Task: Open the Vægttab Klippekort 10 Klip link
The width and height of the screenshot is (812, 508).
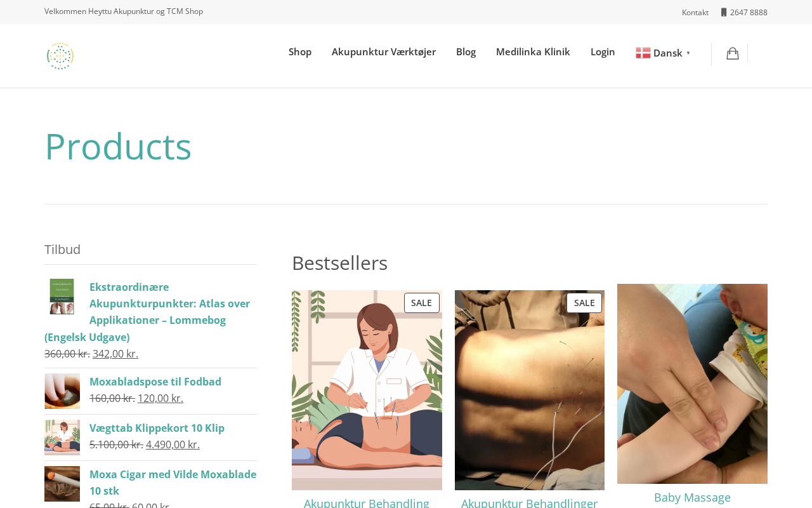Action: [157, 428]
